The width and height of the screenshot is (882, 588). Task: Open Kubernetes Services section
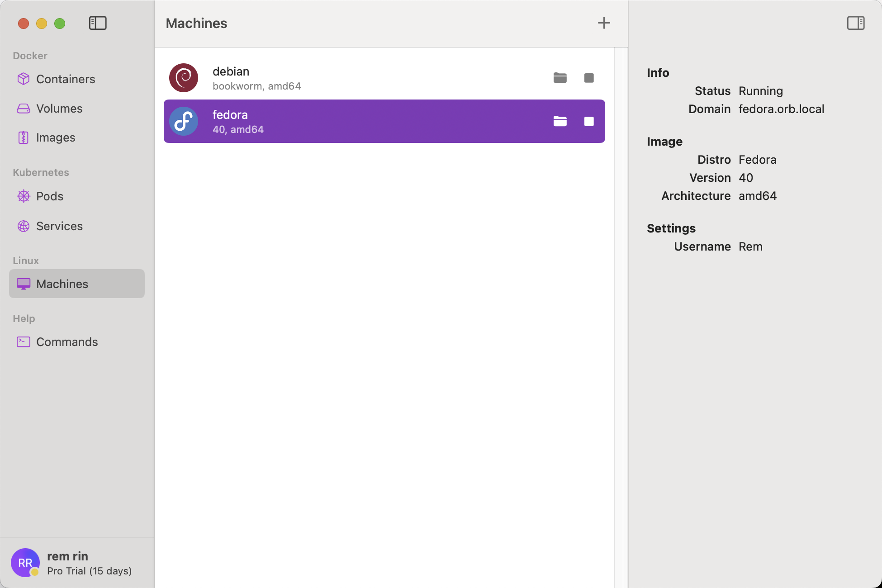pos(77,226)
